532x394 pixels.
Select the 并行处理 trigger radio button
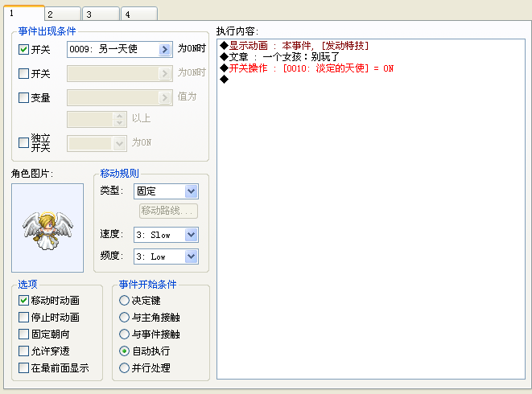(124, 368)
